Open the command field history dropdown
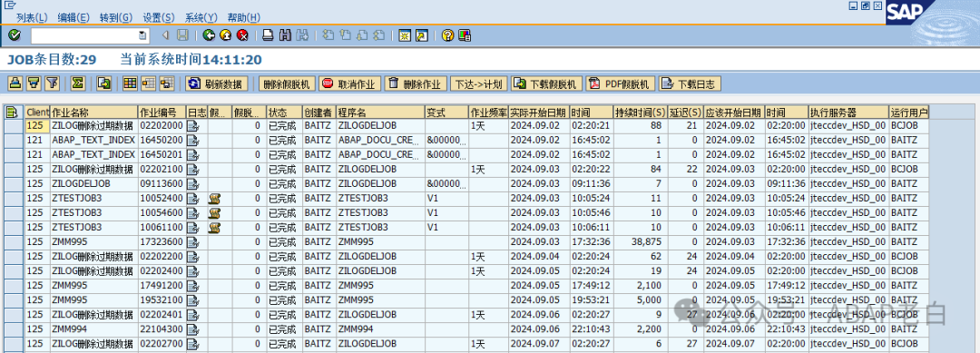Screen dimensions: 980x353 click(x=143, y=35)
